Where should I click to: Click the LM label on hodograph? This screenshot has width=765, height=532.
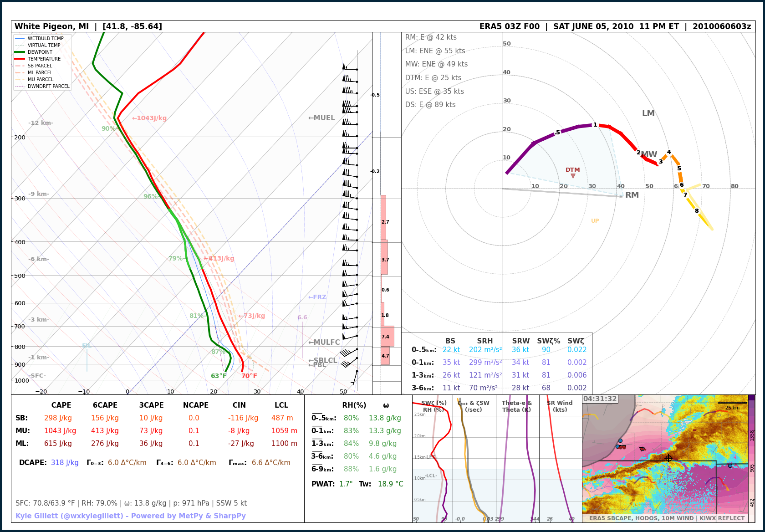coord(648,113)
